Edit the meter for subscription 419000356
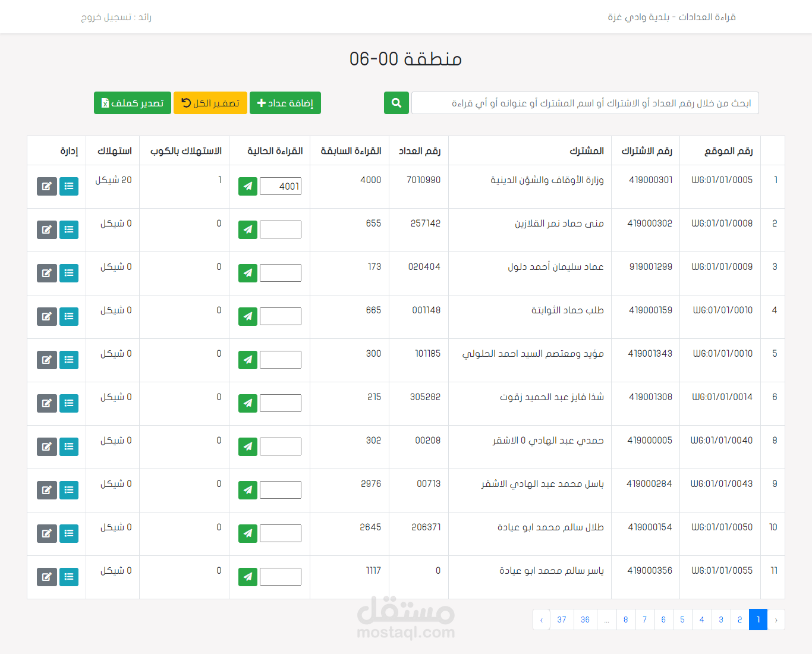Image resolution: width=812 pixels, height=654 pixels. 47,577
